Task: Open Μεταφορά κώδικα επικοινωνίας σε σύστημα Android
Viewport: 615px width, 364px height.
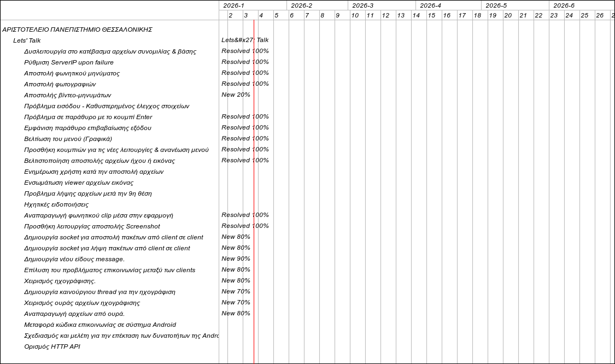Action: pyautogui.click(x=100, y=325)
